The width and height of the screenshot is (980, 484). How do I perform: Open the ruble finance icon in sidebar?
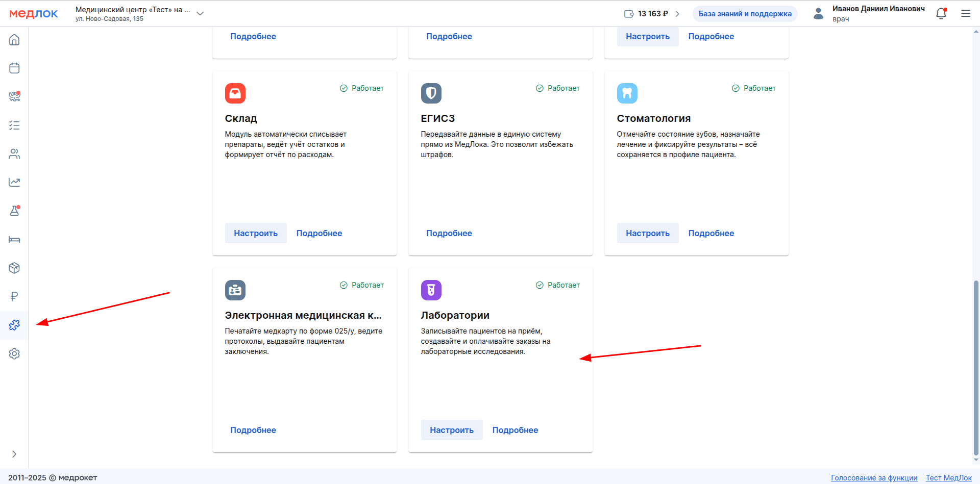coord(14,296)
